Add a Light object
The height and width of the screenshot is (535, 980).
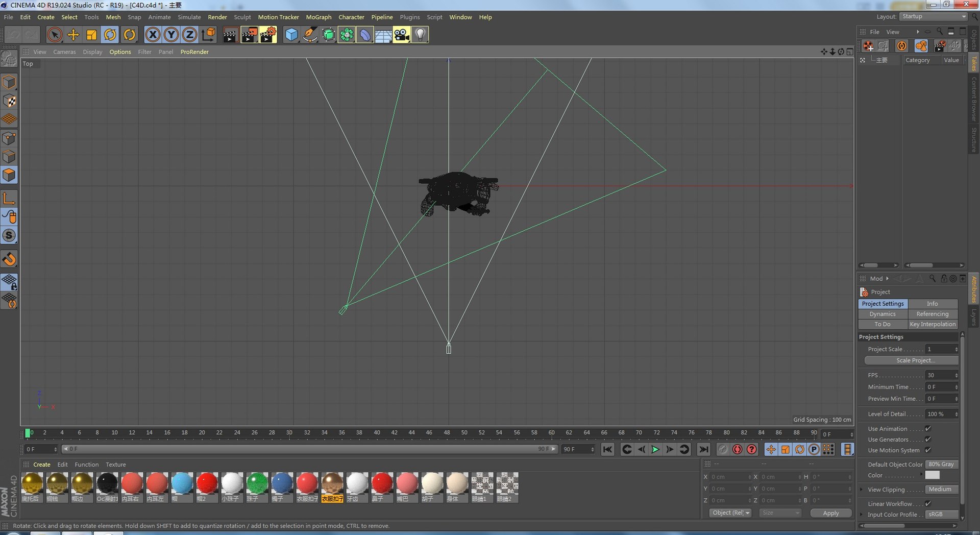tap(420, 35)
